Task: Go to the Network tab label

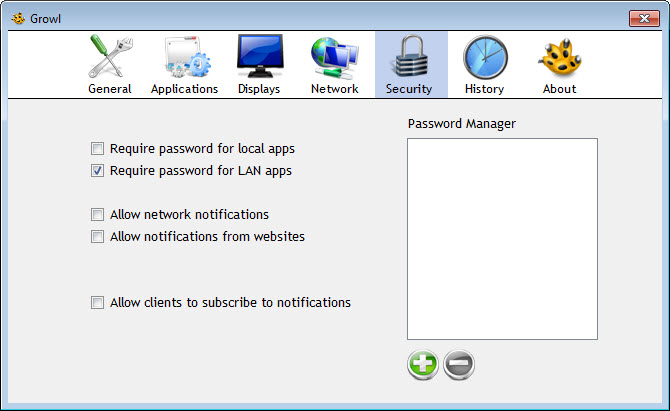Action: (335, 89)
